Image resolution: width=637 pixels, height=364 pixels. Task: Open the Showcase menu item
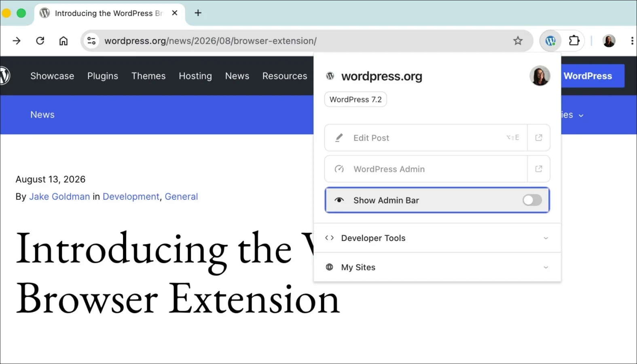point(52,76)
